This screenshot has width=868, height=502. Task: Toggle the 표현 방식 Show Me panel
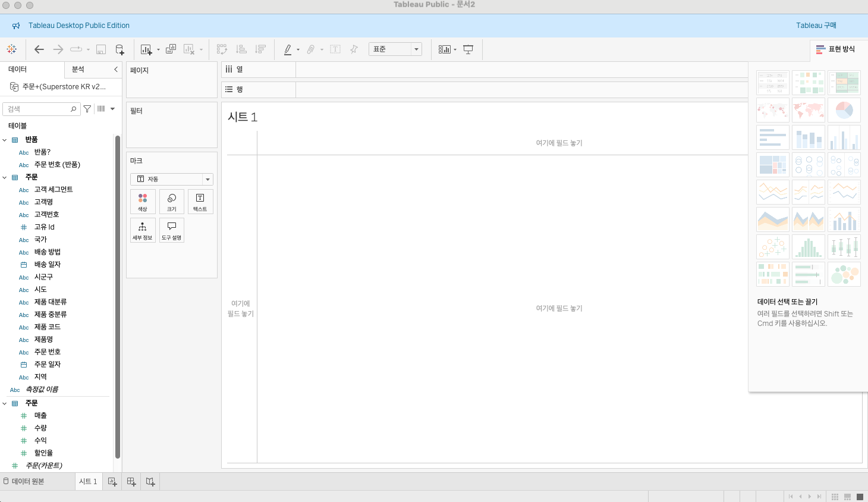tap(835, 49)
